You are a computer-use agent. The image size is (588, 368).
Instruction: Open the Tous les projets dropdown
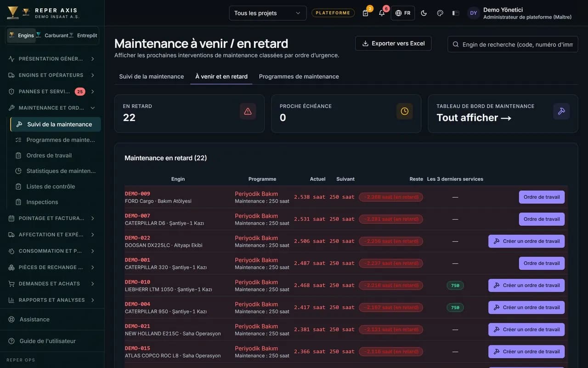[268, 13]
